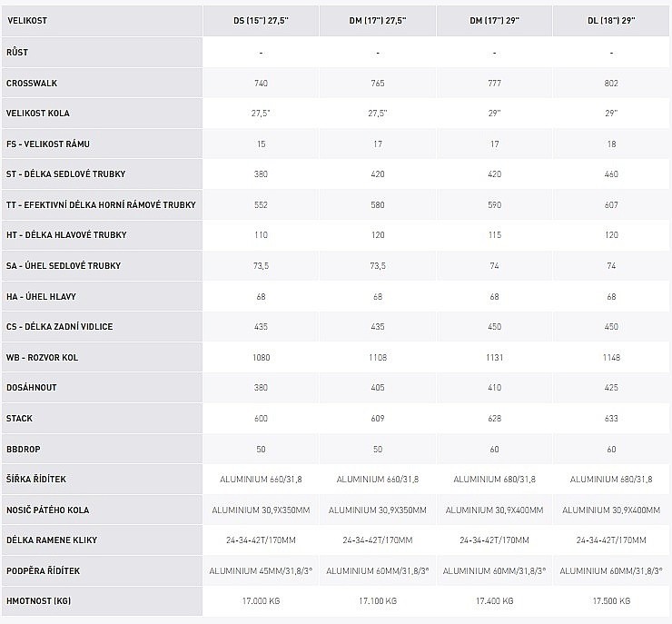The height and width of the screenshot is (624, 672).
Task: Click the BBDROP row label
Action: 24,449
